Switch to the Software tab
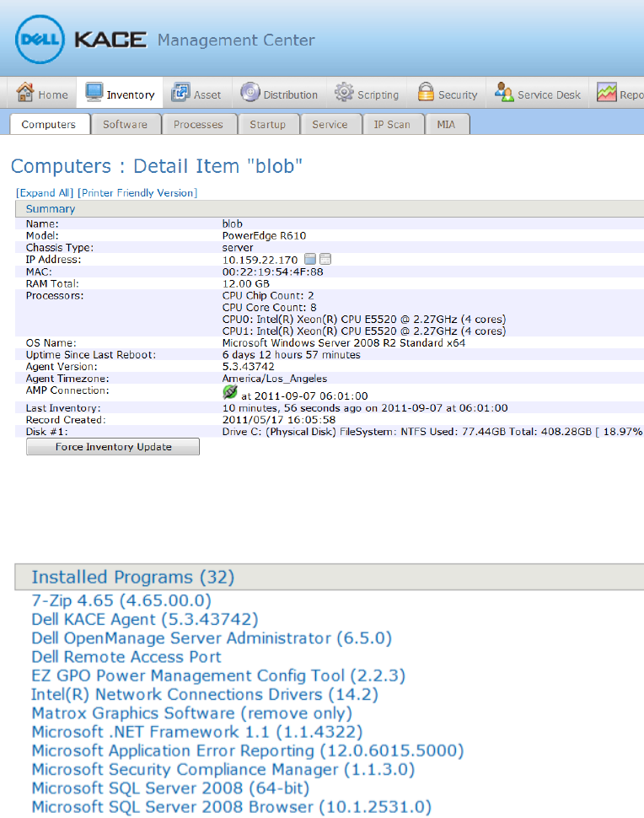The image size is (644, 818). (x=125, y=124)
